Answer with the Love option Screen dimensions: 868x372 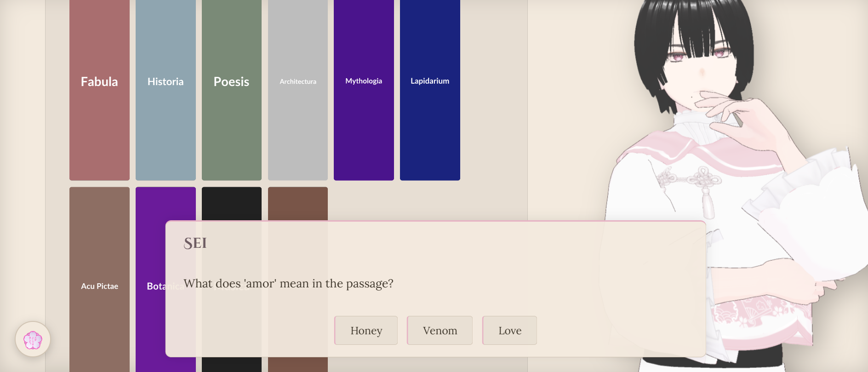(x=510, y=330)
